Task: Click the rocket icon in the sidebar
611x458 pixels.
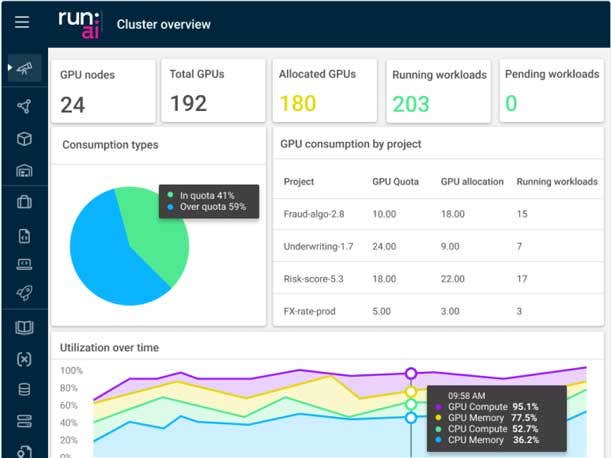Action: click(x=24, y=293)
